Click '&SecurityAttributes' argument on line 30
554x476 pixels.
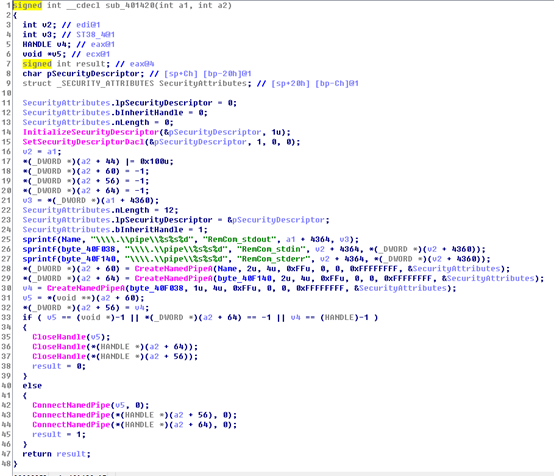(x=401, y=288)
